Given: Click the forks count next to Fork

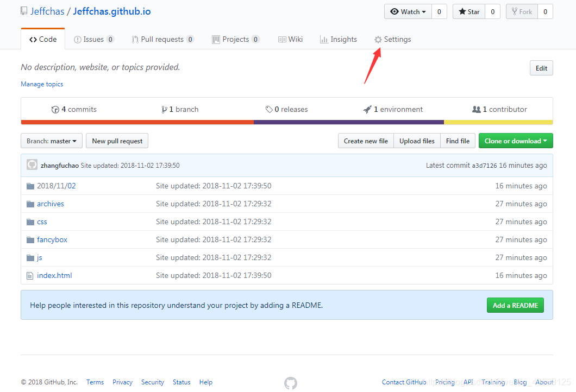Looking at the screenshot, I should pos(545,12).
